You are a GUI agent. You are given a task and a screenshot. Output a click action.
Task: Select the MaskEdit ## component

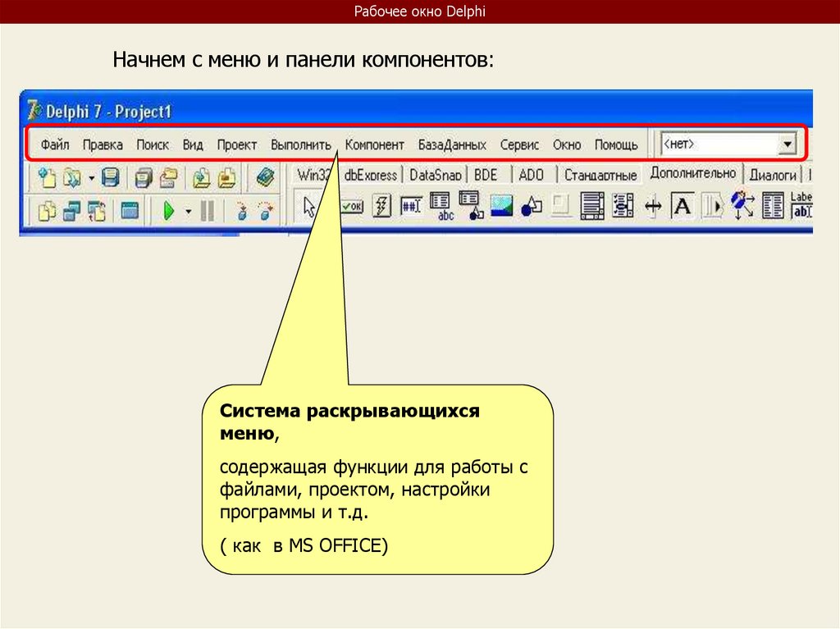[411, 207]
